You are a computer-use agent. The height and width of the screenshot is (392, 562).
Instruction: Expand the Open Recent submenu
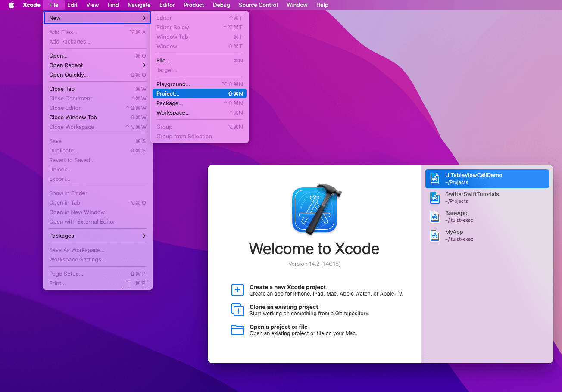pos(97,65)
